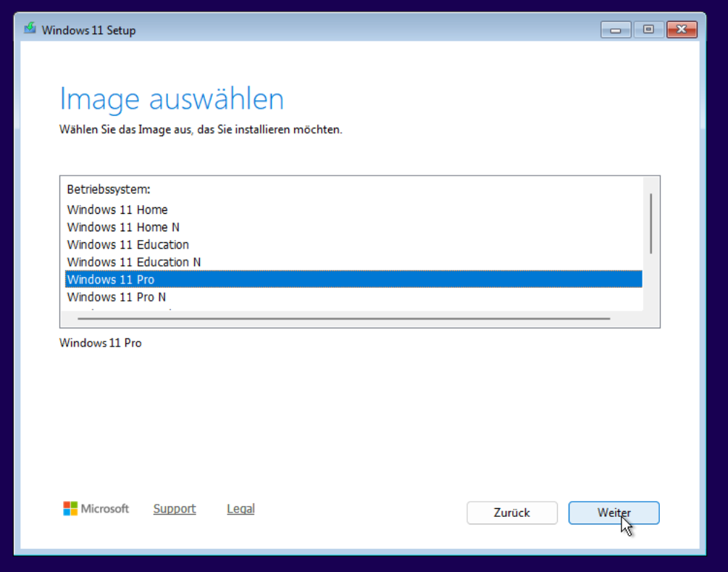
Task: Click the vertical scrollbar of the image list
Action: (651, 223)
